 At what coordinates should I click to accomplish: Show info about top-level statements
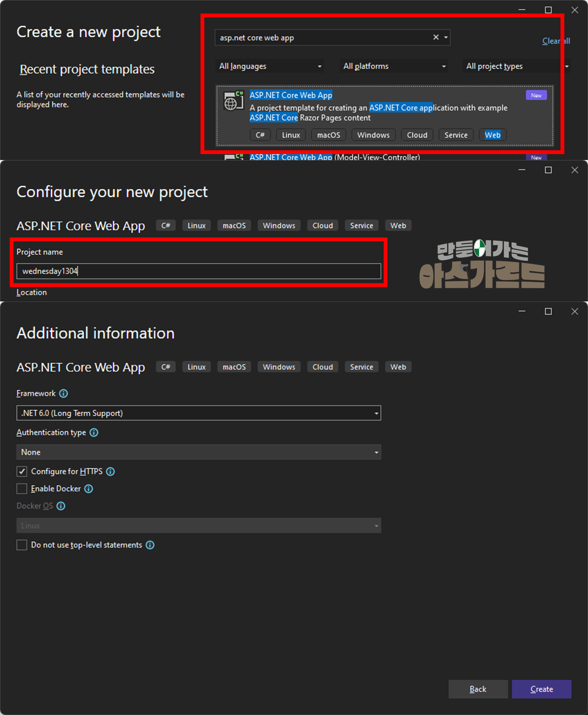pos(150,545)
